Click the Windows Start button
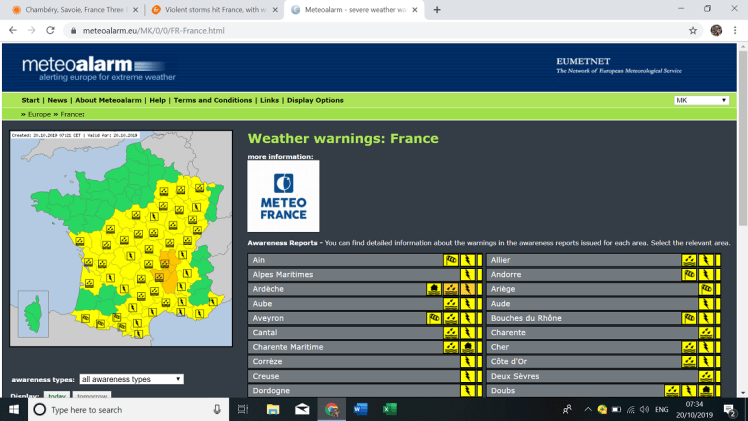This screenshot has width=748, height=421. click(14, 410)
